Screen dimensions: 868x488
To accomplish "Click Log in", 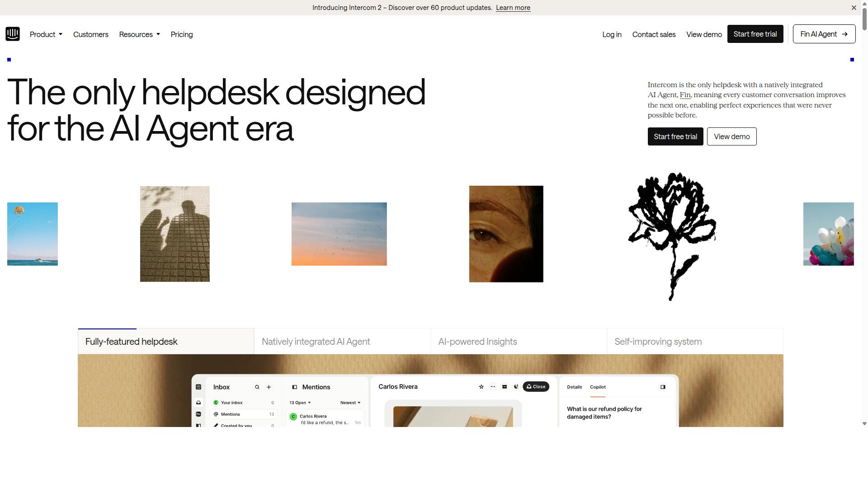I will [612, 34].
